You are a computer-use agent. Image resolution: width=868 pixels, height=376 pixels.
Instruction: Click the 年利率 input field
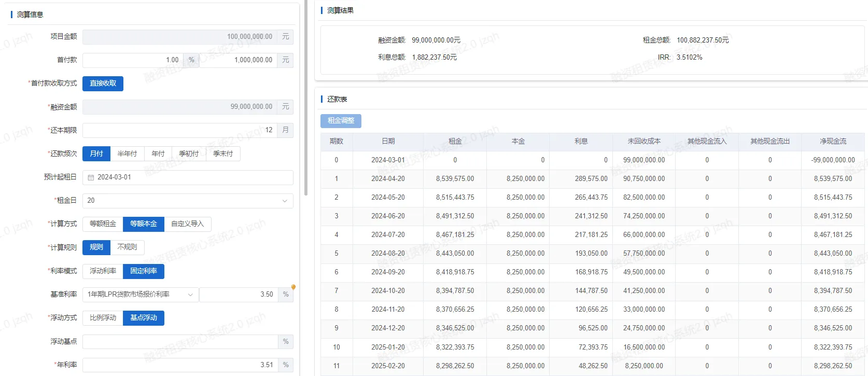point(180,365)
